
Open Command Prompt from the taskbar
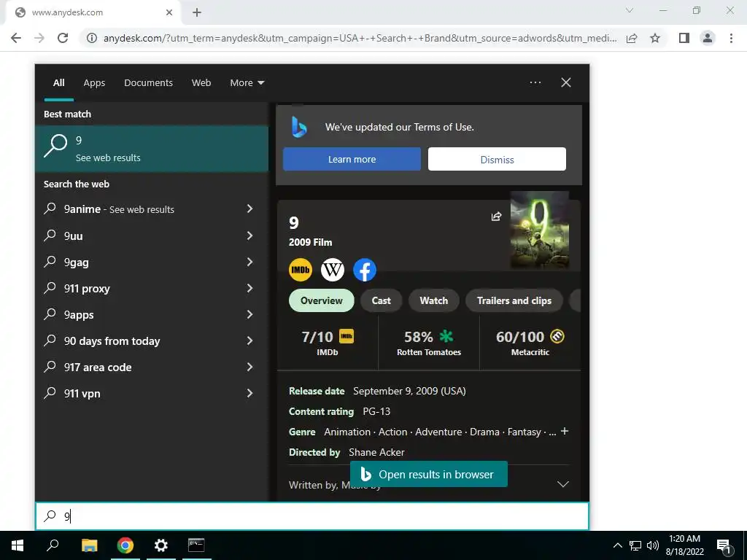point(196,545)
